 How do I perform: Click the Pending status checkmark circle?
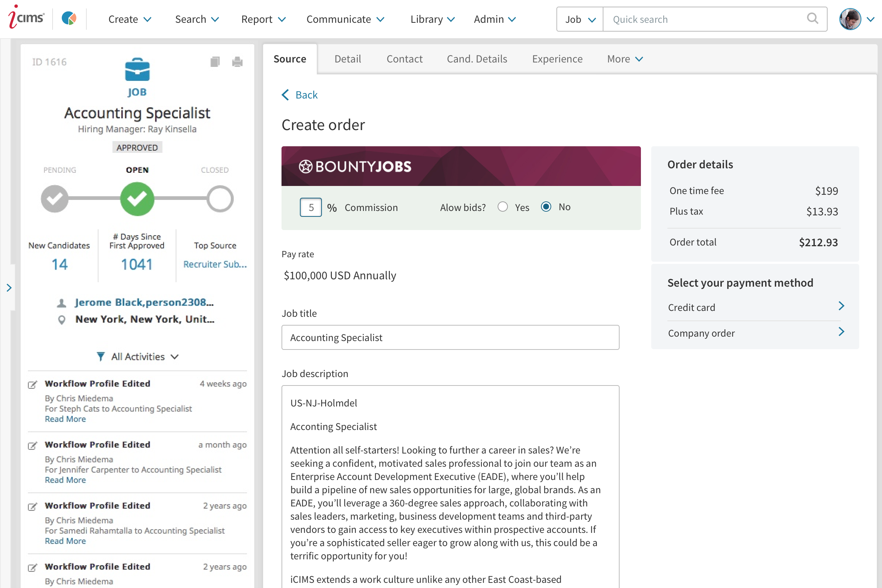55,199
